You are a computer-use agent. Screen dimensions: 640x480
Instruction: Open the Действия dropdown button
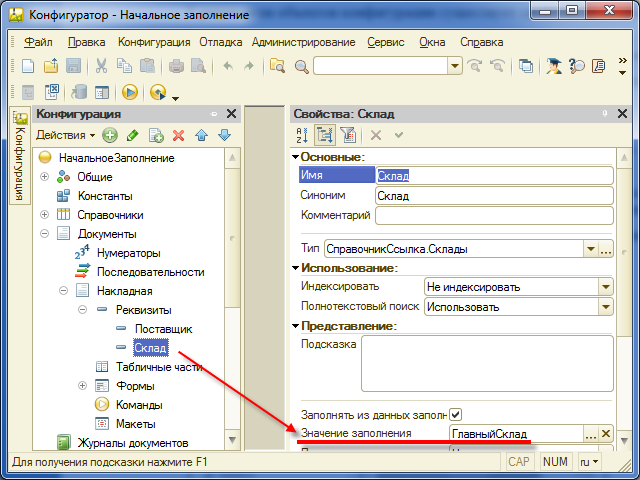click(65, 135)
